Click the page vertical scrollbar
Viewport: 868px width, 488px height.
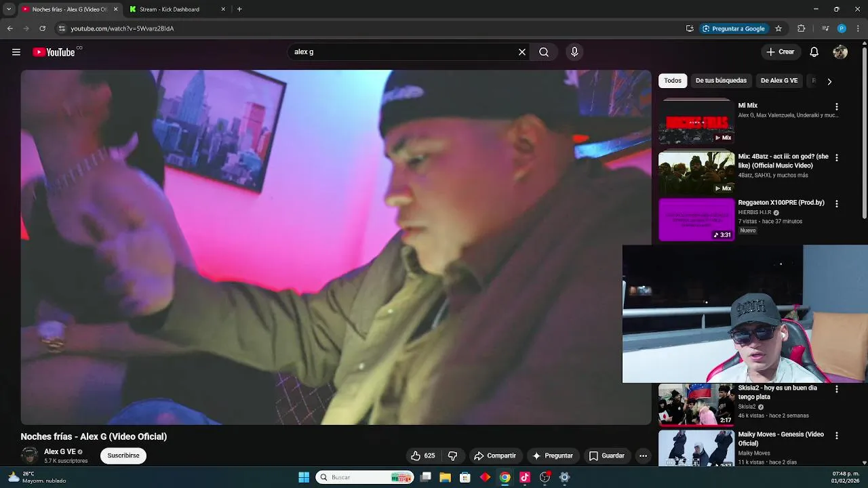click(864, 132)
